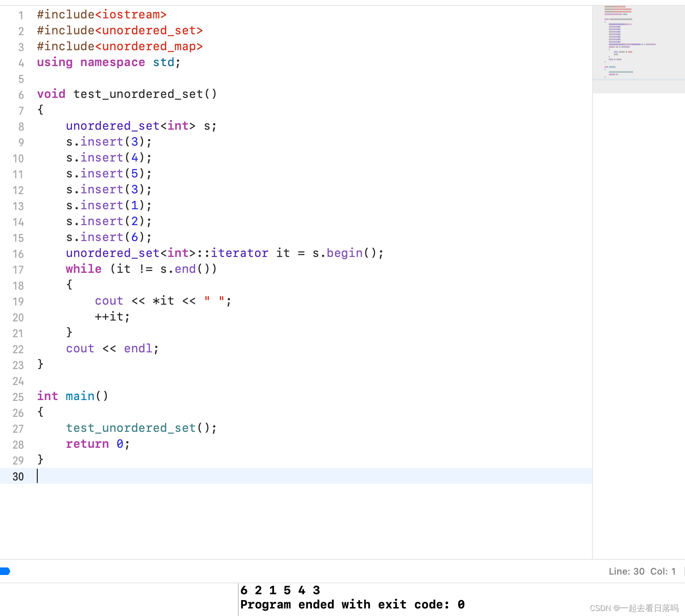Click line number 1 in the gutter
This screenshot has height=616, width=685.
tap(21, 15)
